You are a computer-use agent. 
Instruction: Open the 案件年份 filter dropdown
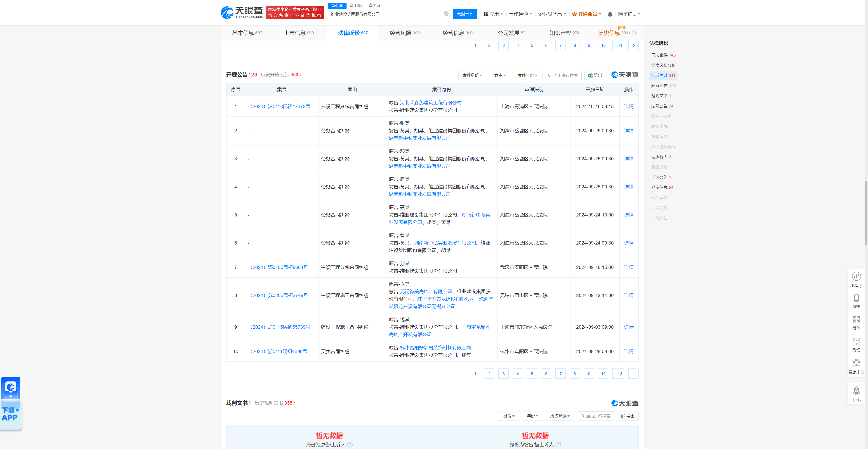click(528, 75)
